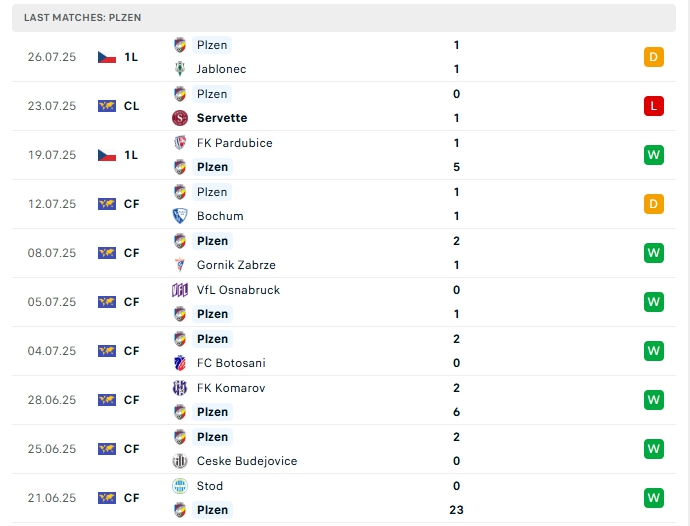Click the Servette team logo
690x526 pixels.
180,118
